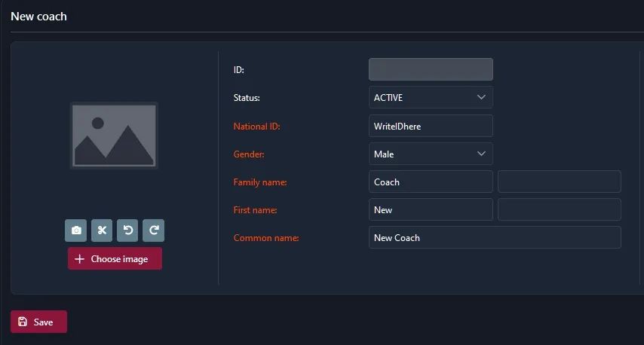
Task: Select the empty second First name field
Action: pyautogui.click(x=559, y=209)
